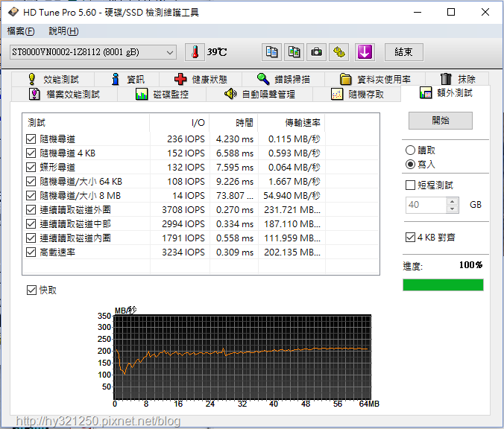Select the 讀取 read radio button
Image resolution: width=504 pixels, height=429 pixels.
(411, 150)
